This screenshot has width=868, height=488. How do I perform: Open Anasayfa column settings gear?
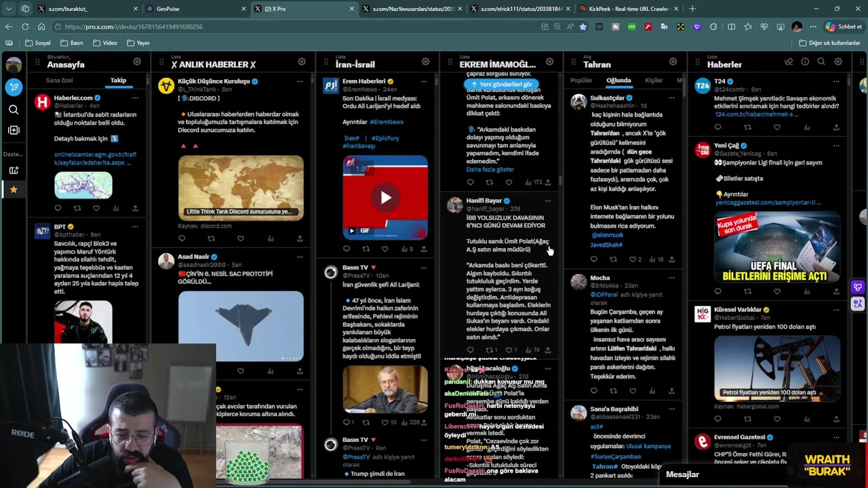click(x=137, y=62)
